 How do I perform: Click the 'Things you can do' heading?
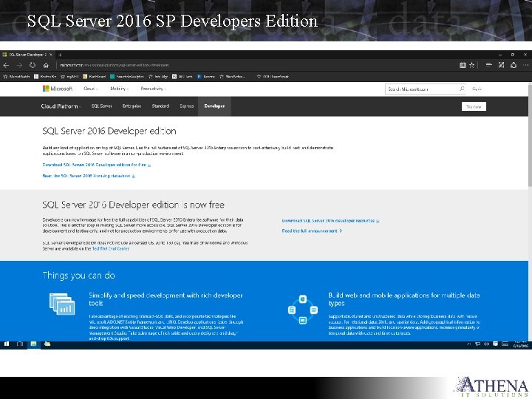(79, 275)
